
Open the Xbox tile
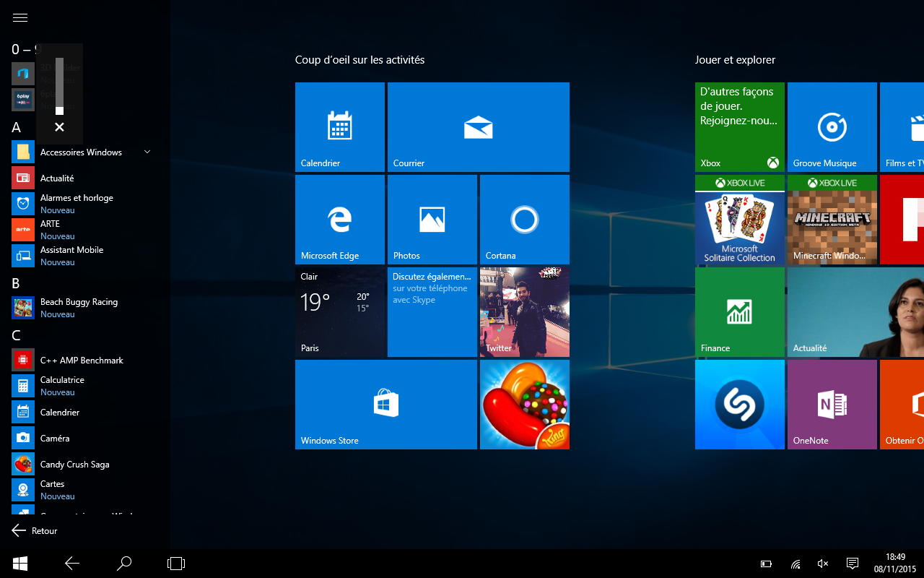740,127
